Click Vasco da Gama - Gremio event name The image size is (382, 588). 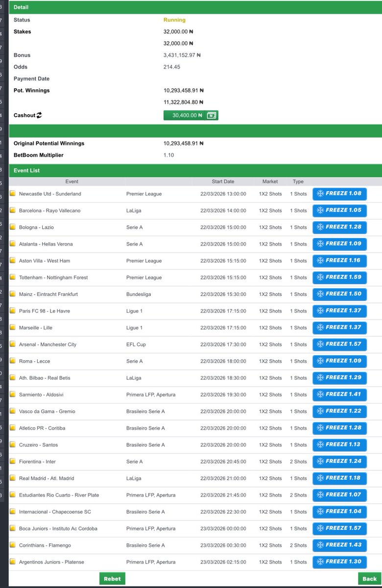tap(47, 412)
